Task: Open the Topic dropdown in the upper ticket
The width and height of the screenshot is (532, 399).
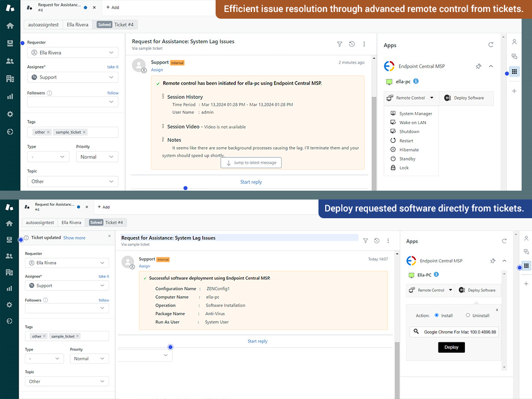Action: coord(72,181)
